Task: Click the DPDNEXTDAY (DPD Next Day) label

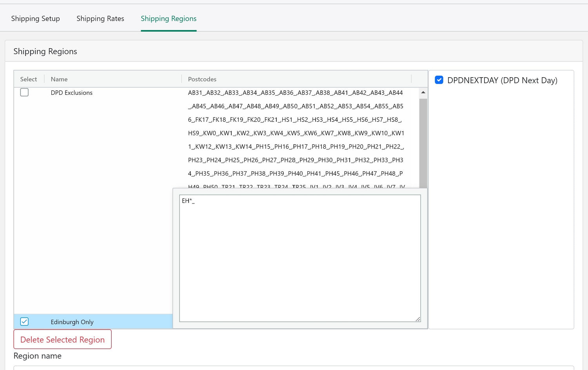Action: point(502,80)
